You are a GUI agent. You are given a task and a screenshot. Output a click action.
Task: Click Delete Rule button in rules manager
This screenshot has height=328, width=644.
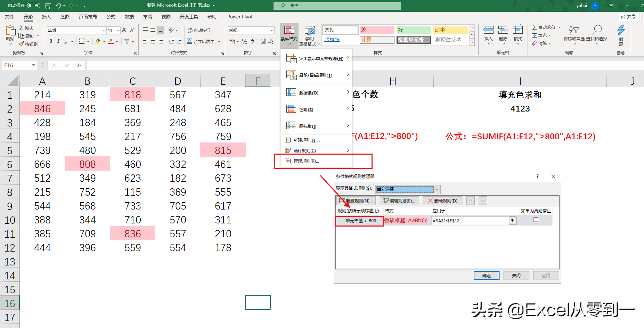442,201
